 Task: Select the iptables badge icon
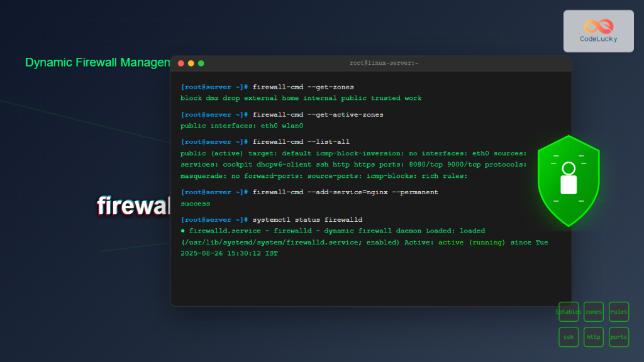pyautogui.click(x=569, y=312)
